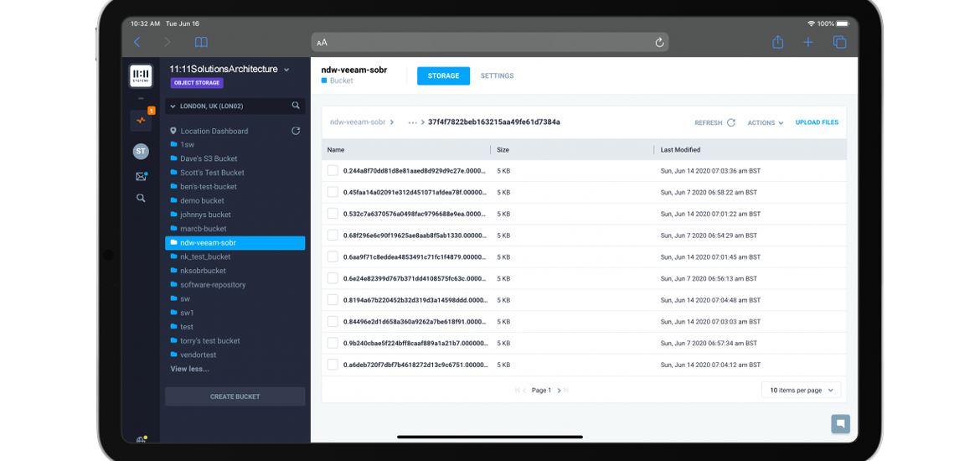Image resolution: width=980 pixels, height=461 pixels.
Task: Select the 0.6e24e82399d7 file checkbox
Action: pos(333,278)
